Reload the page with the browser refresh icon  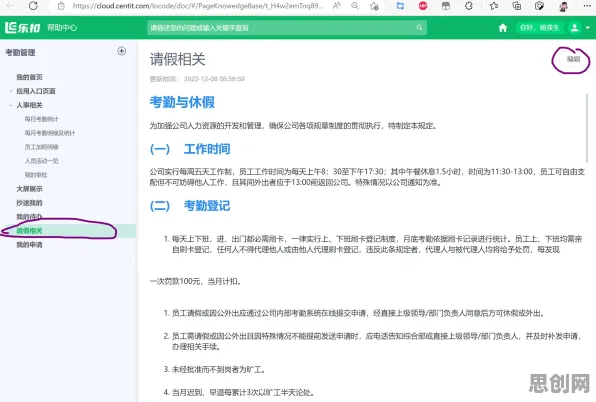point(33,6)
